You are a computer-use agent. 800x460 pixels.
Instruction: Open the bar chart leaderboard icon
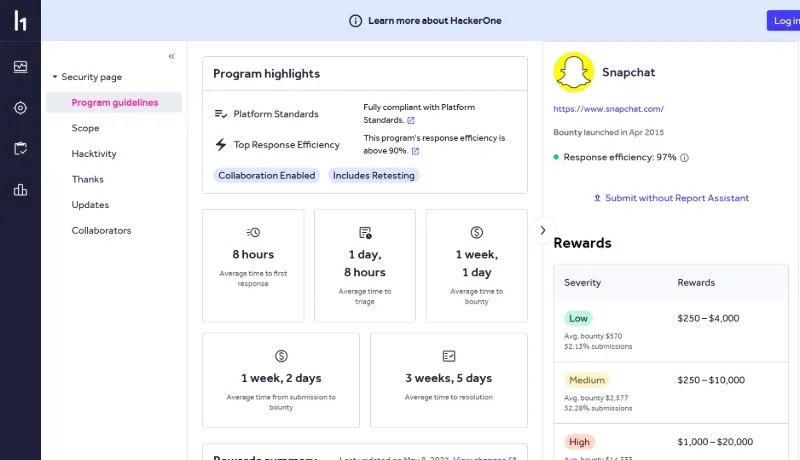[x=20, y=190]
